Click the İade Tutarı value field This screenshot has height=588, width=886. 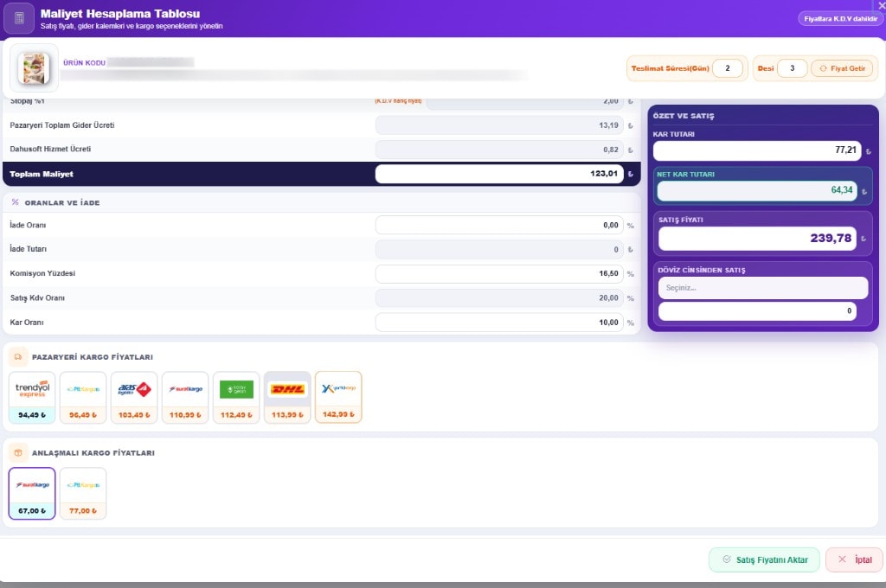coord(499,250)
